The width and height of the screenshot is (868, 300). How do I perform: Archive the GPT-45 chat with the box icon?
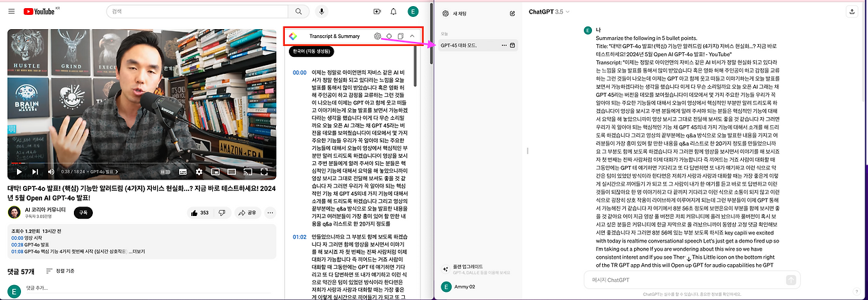tap(513, 45)
